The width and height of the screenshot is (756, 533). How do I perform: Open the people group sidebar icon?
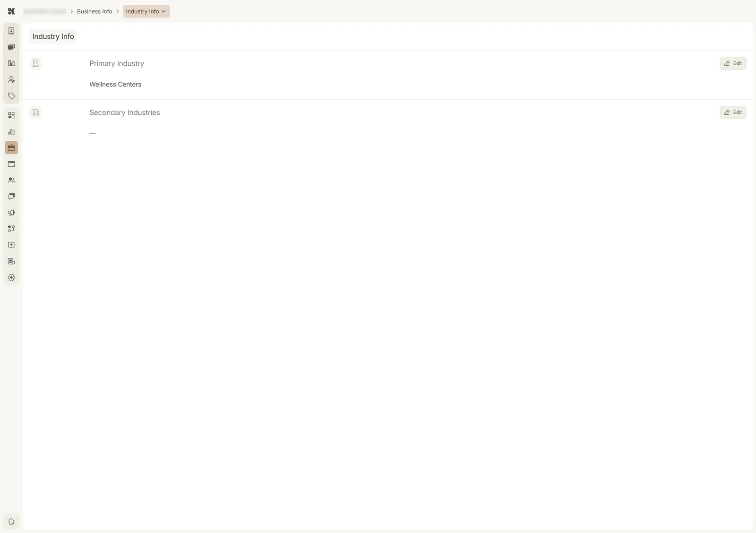tap(11, 180)
